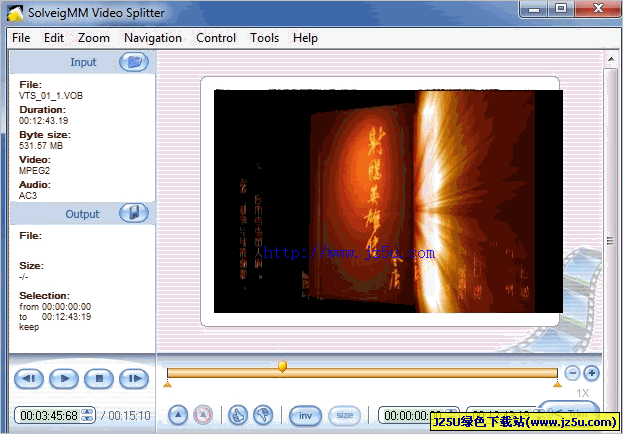Cut fragment with thumbs down icon
This screenshot has width=623, height=434.
(263, 415)
